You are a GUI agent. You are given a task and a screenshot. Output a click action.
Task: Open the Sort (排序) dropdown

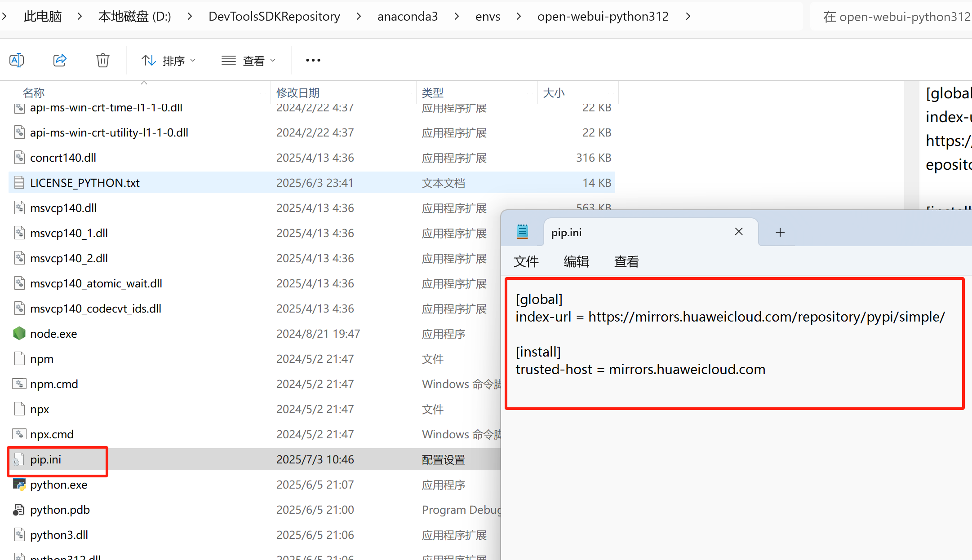point(169,60)
